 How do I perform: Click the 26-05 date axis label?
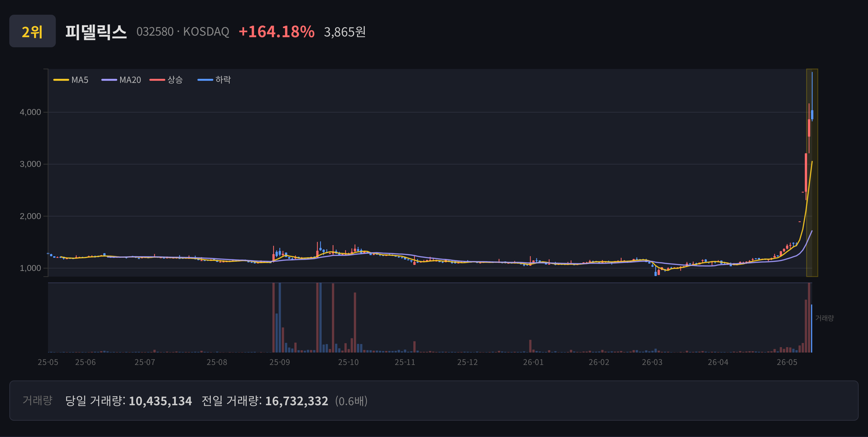[787, 362]
